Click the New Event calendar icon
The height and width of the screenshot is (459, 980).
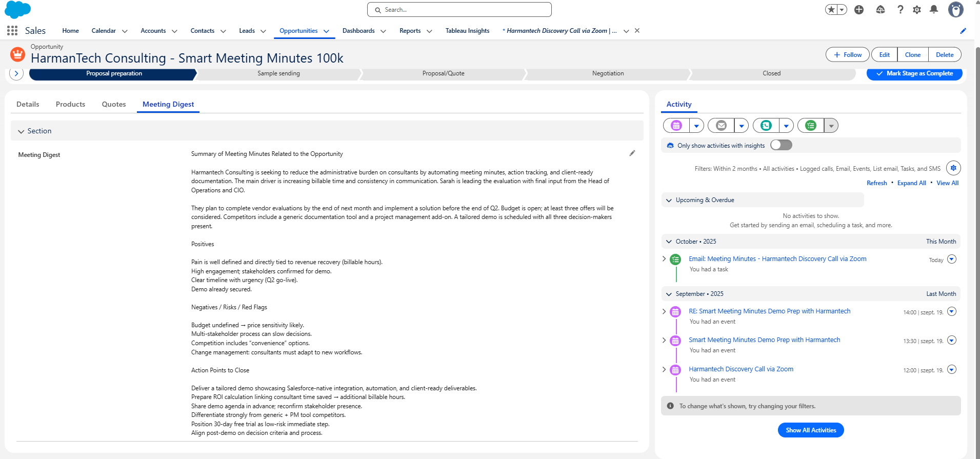point(676,126)
